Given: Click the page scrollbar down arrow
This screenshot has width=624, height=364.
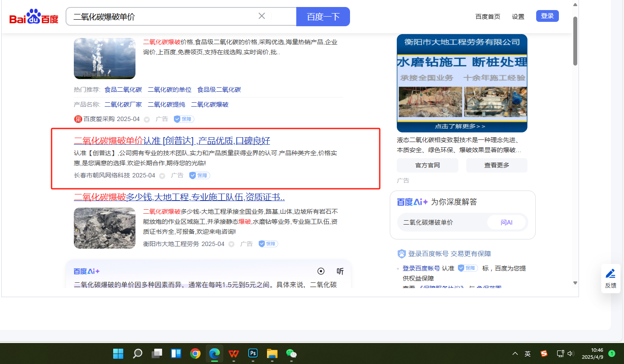Looking at the screenshot, I should pyautogui.click(x=575, y=283).
